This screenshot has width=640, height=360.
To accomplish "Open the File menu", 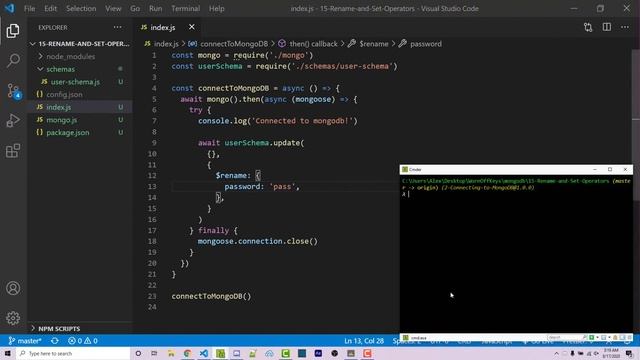I will tap(29, 8).
